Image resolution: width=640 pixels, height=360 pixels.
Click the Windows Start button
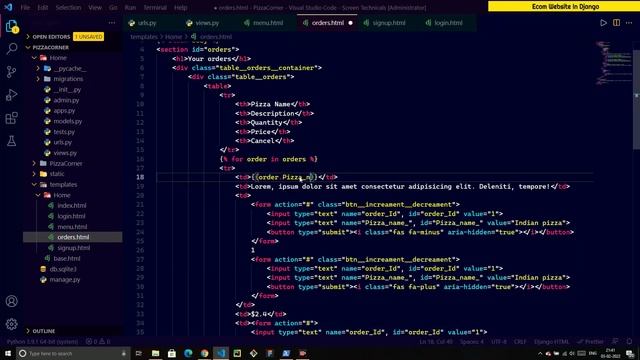[x=8, y=353]
